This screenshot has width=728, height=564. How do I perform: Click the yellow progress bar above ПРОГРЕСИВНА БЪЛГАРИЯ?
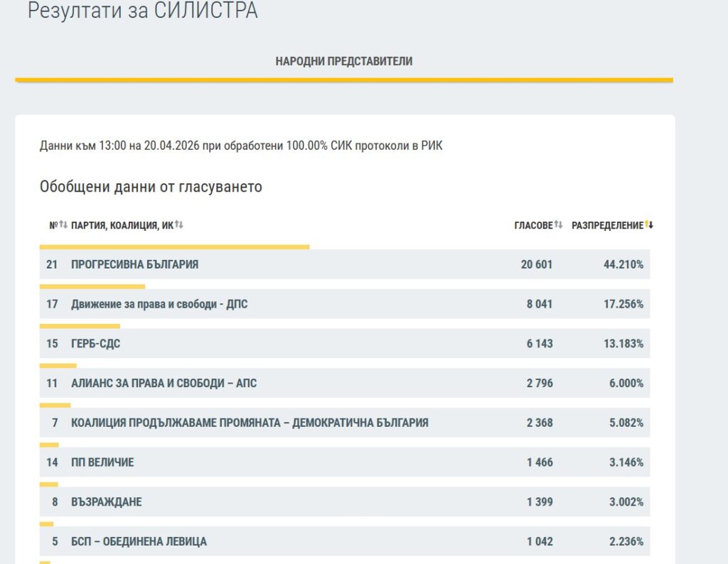(x=174, y=247)
